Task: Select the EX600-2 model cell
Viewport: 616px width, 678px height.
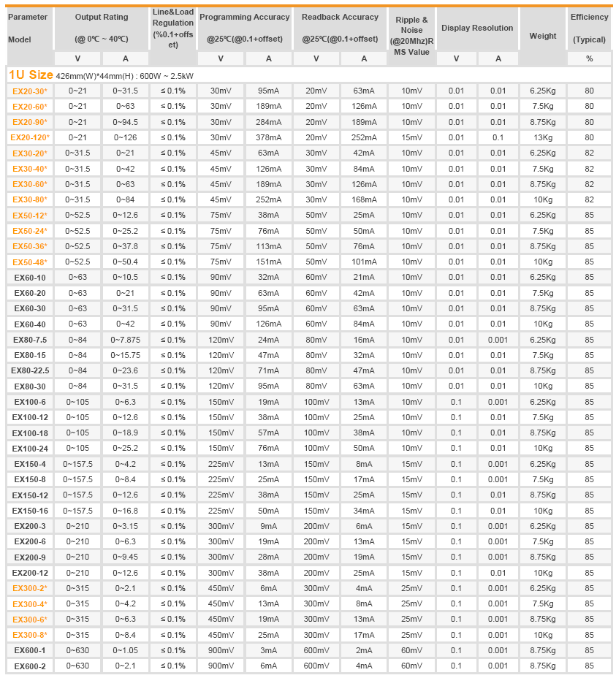Action: 30,666
